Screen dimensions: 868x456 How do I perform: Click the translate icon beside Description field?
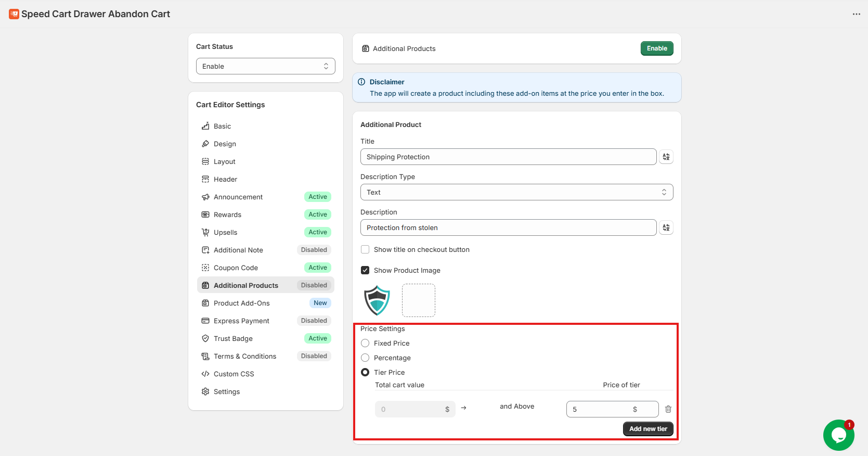pos(666,227)
